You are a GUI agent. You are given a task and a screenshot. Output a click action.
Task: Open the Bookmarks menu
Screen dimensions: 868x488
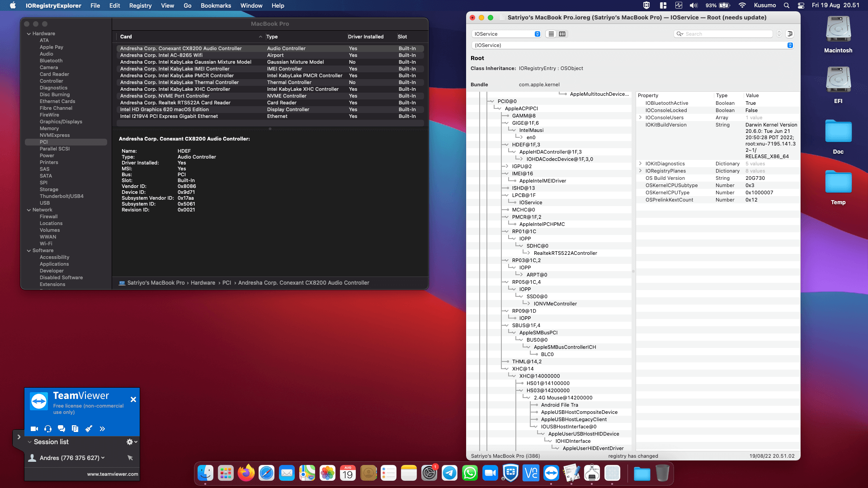[x=216, y=5]
